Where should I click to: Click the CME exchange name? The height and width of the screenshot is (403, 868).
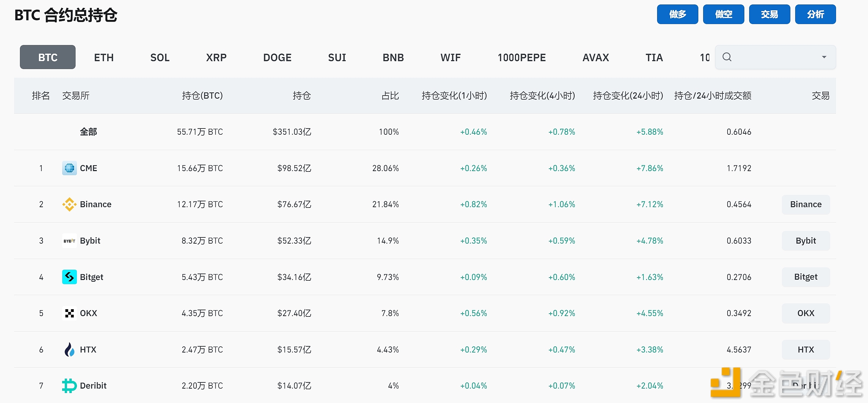coord(89,168)
